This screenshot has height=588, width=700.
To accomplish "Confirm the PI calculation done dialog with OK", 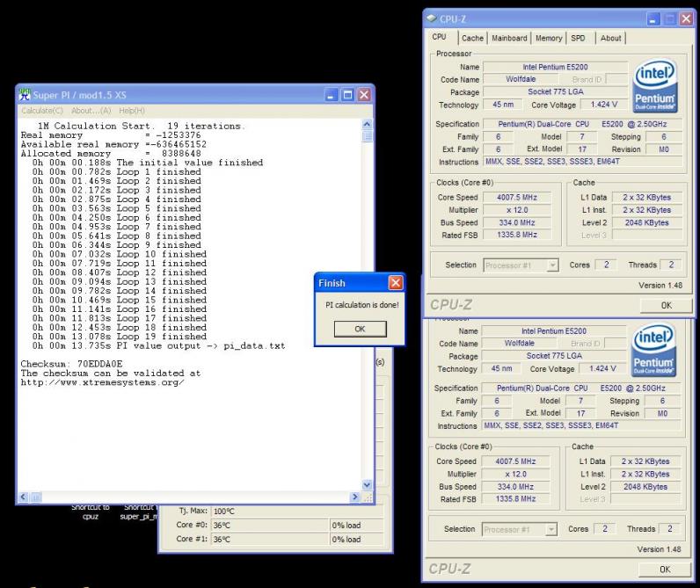I will point(360,329).
